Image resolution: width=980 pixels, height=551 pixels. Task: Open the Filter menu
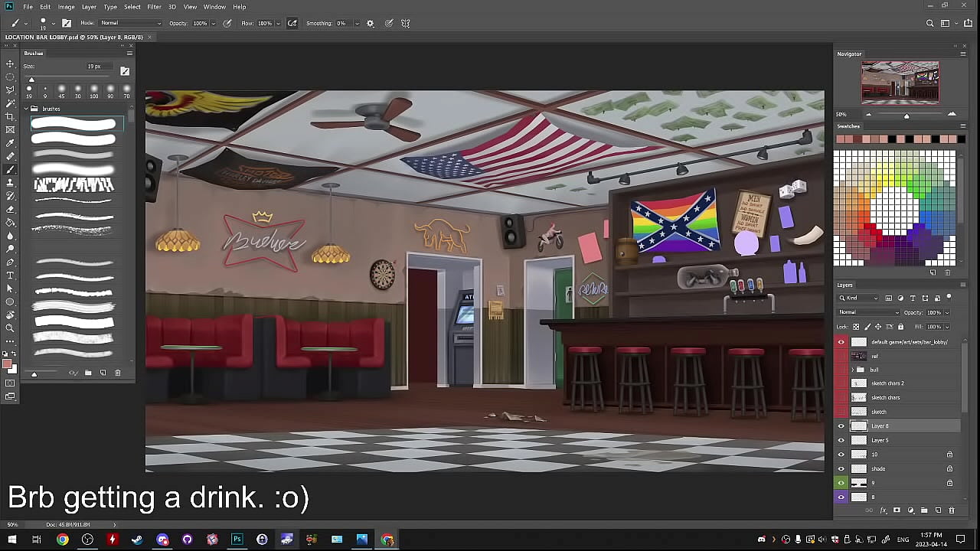pos(154,7)
